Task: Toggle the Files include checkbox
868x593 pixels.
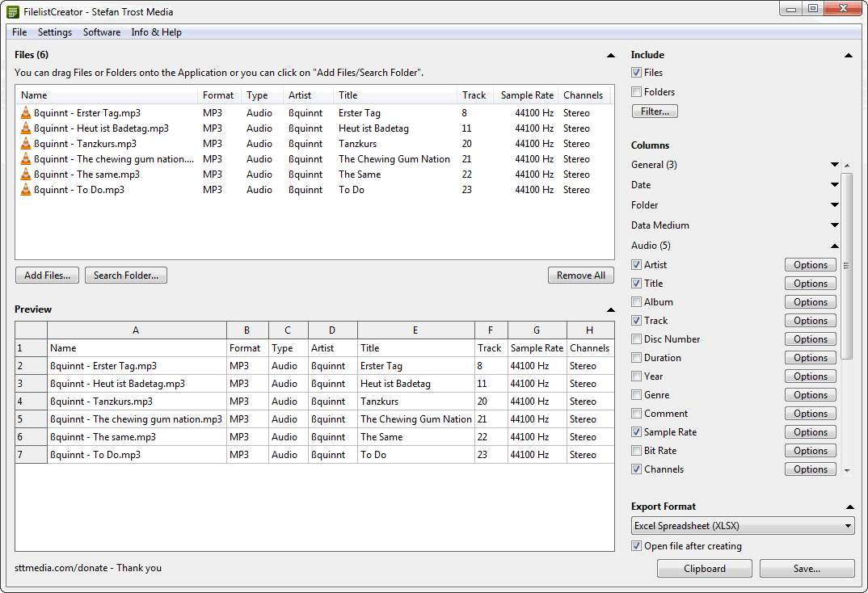Action: 637,73
